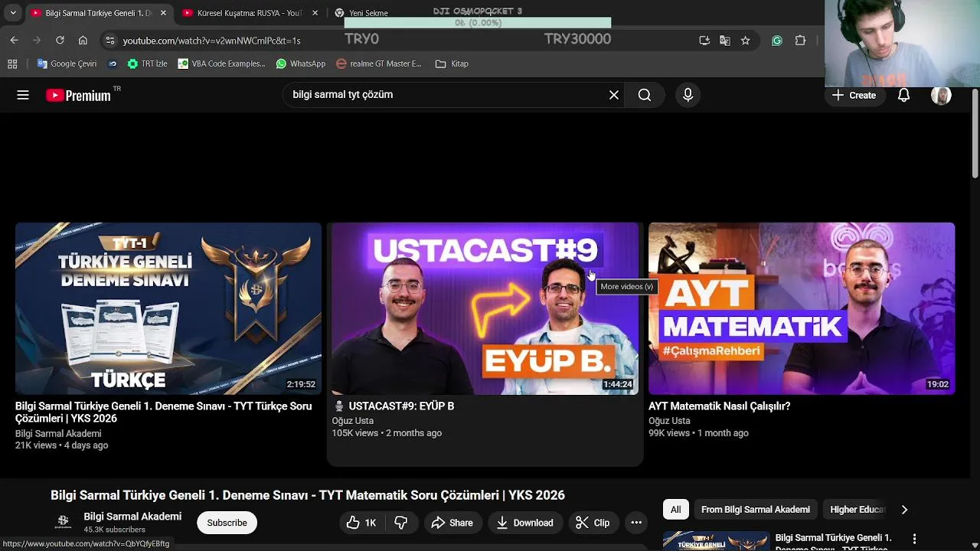980x551 pixels.
Task: Bookmark this page with the star
Action: tap(745, 41)
